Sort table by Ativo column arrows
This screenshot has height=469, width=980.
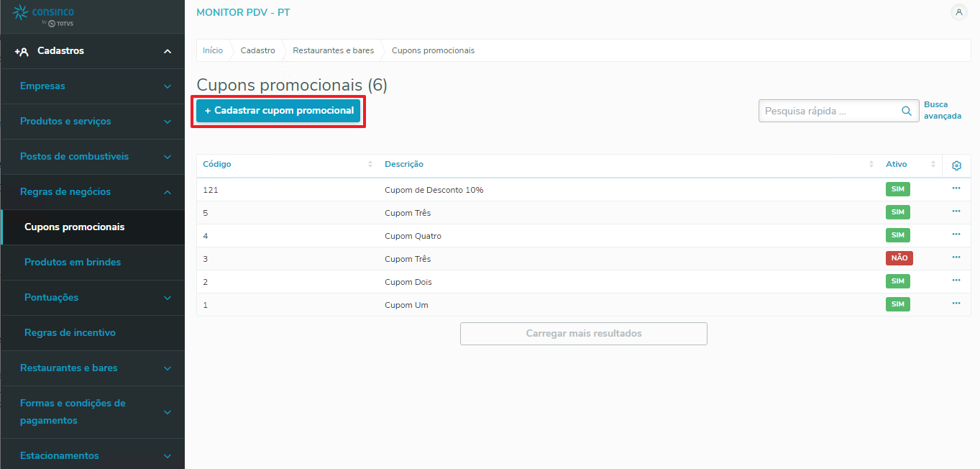click(x=933, y=165)
